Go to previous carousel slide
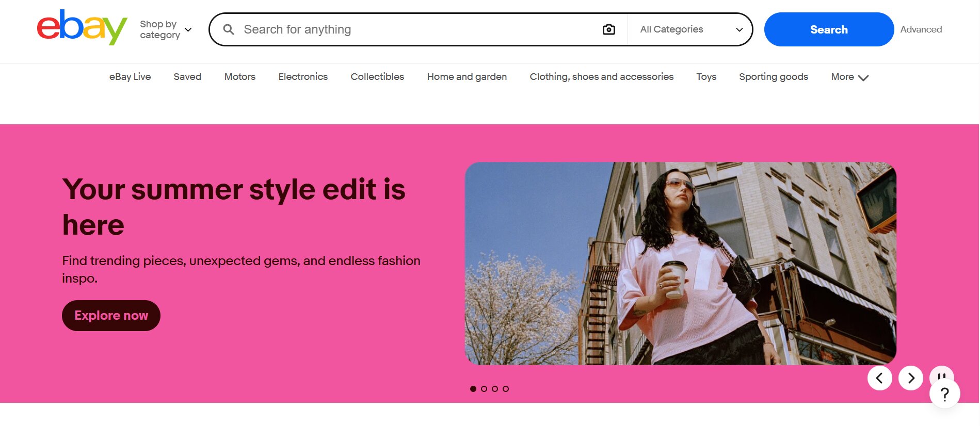The width and height of the screenshot is (980, 426). (x=880, y=378)
